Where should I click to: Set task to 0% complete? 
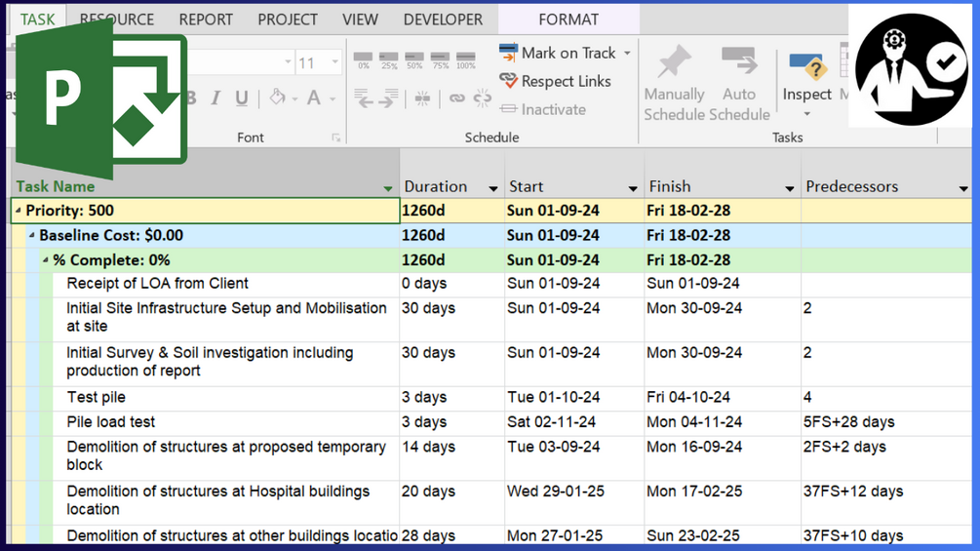click(x=363, y=59)
